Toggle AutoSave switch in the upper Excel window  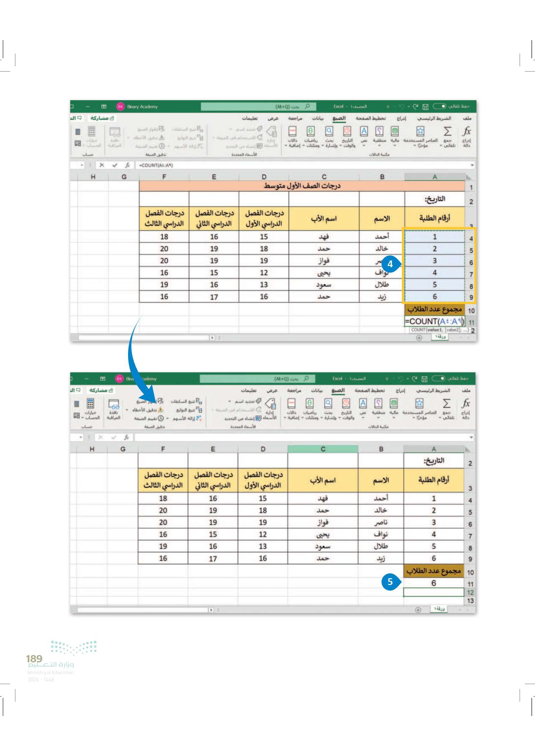click(439, 106)
